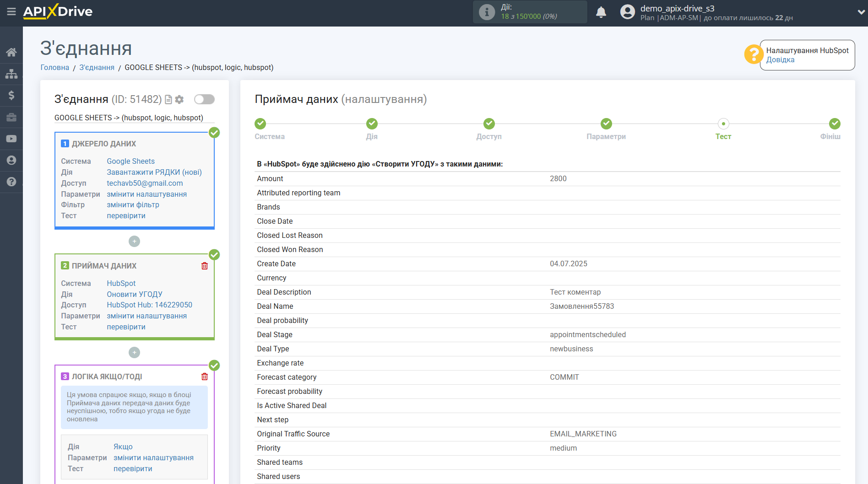Toggle the connection on/off switch

[204, 99]
